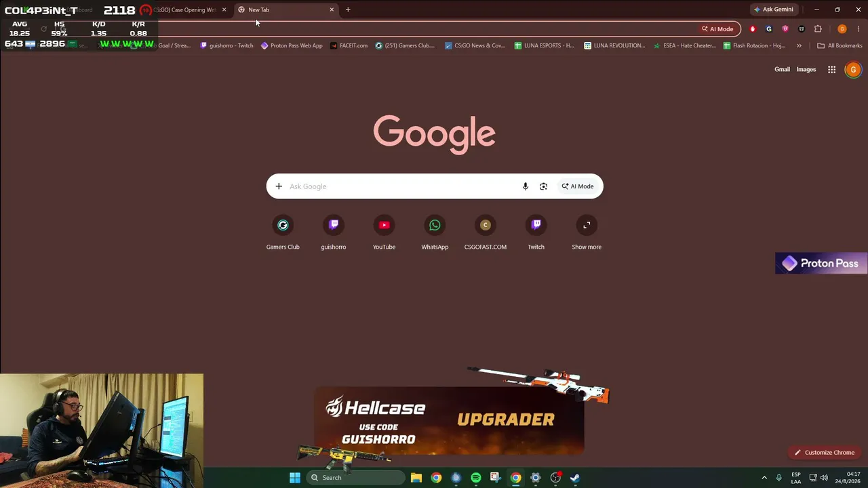868x488 pixels.
Task: Open the Windows Start menu
Action: pyautogui.click(x=295, y=478)
